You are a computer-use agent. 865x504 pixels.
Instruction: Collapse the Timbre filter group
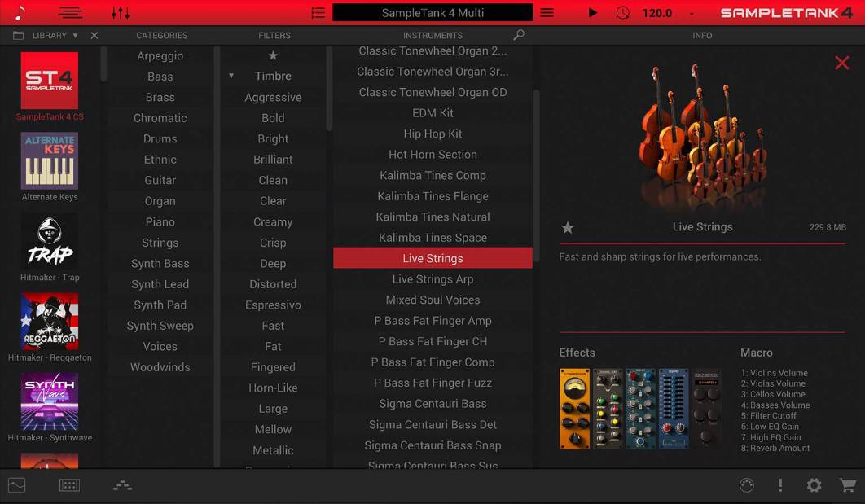[231, 76]
